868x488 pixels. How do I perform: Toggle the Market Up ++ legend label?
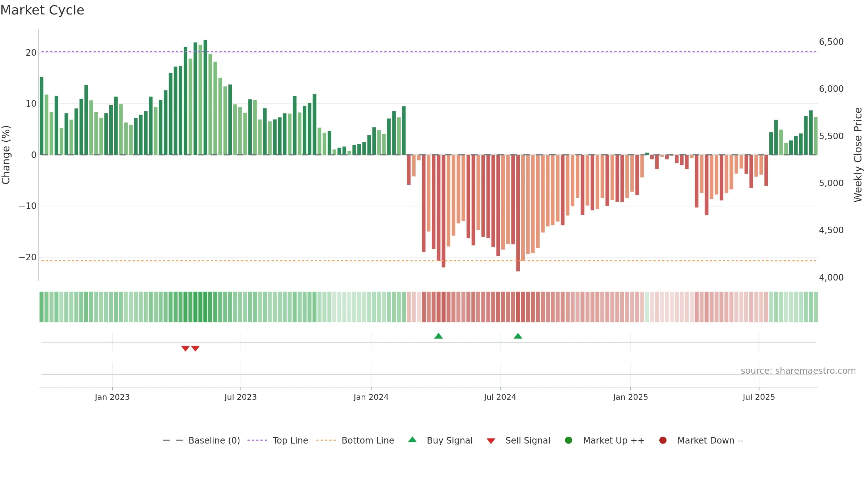614,440
